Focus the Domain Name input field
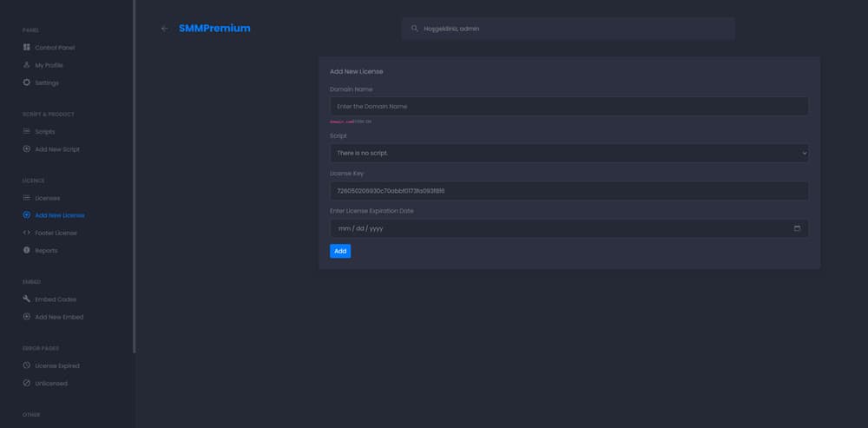 pyautogui.click(x=569, y=106)
